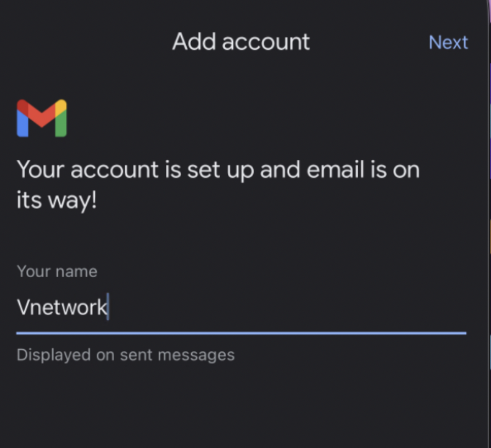Image resolution: width=491 pixels, height=448 pixels.
Task: Click the blue left leg of Gmail M
Action: coord(22,125)
